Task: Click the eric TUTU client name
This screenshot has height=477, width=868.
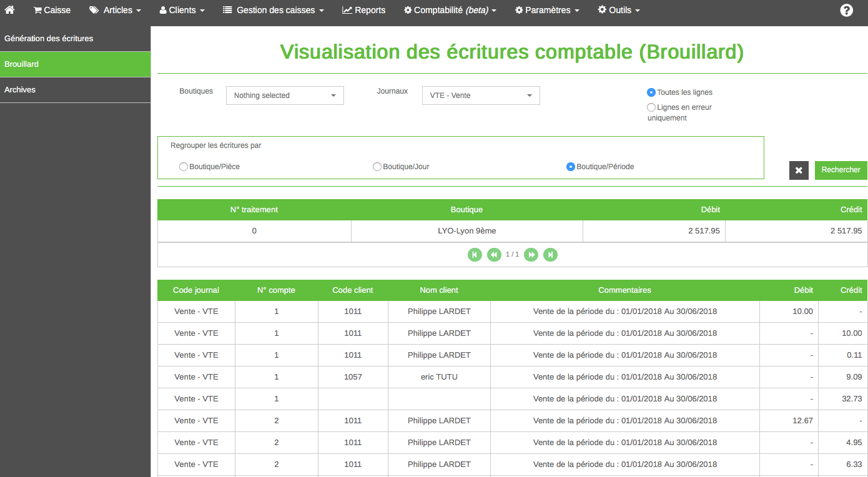Action: coord(439,377)
